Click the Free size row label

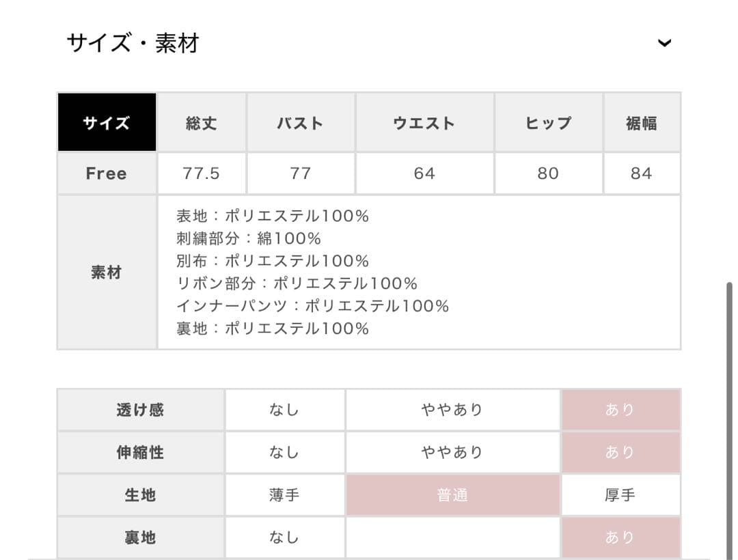coord(107,173)
